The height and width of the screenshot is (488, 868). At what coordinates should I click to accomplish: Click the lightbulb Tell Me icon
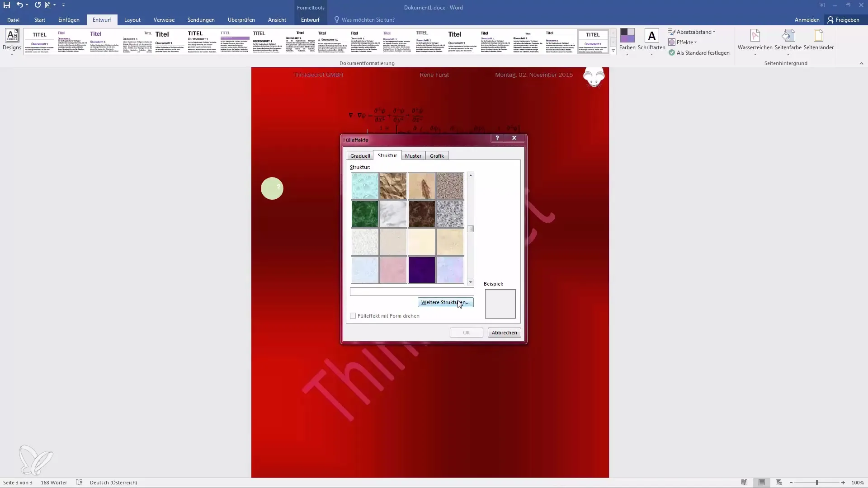tap(336, 20)
